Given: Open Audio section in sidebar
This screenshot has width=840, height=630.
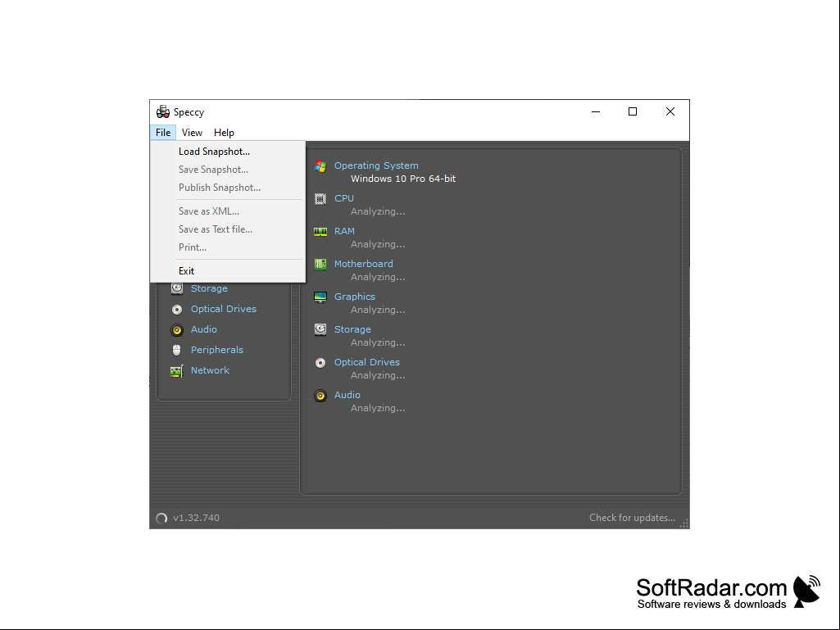Looking at the screenshot, I should (x=203, y=329).
